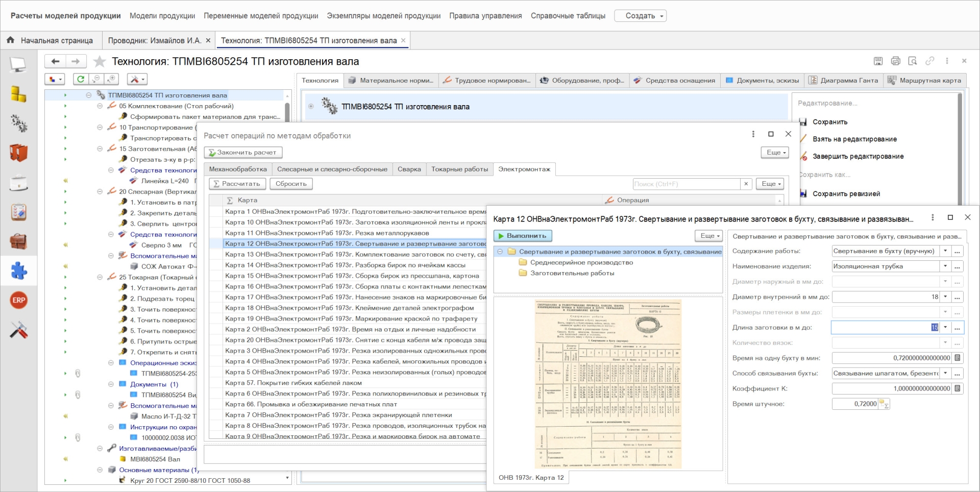
Task: Open the puzzle piece sidebar section
Action: (x=19, y=271)
